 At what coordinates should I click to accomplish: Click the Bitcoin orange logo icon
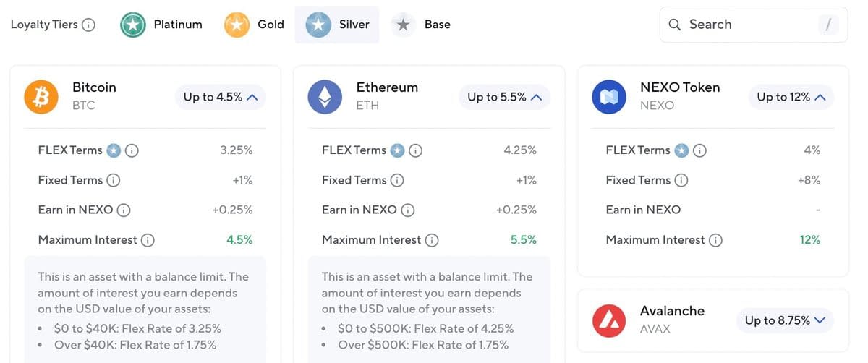41,97
